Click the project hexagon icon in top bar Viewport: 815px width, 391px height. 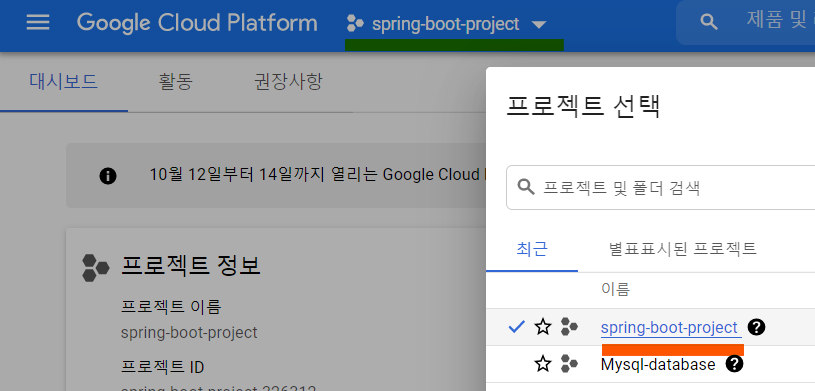click(354, 23)
